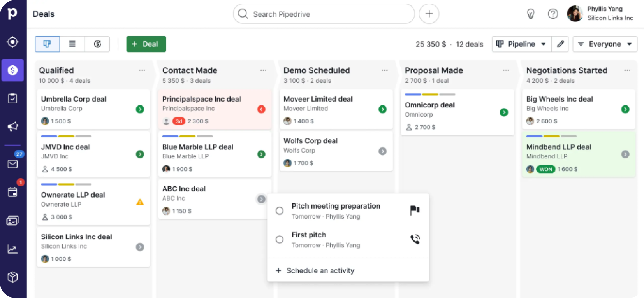Click the 3d overdue badge on Principalspace

[x=179, y=121]
